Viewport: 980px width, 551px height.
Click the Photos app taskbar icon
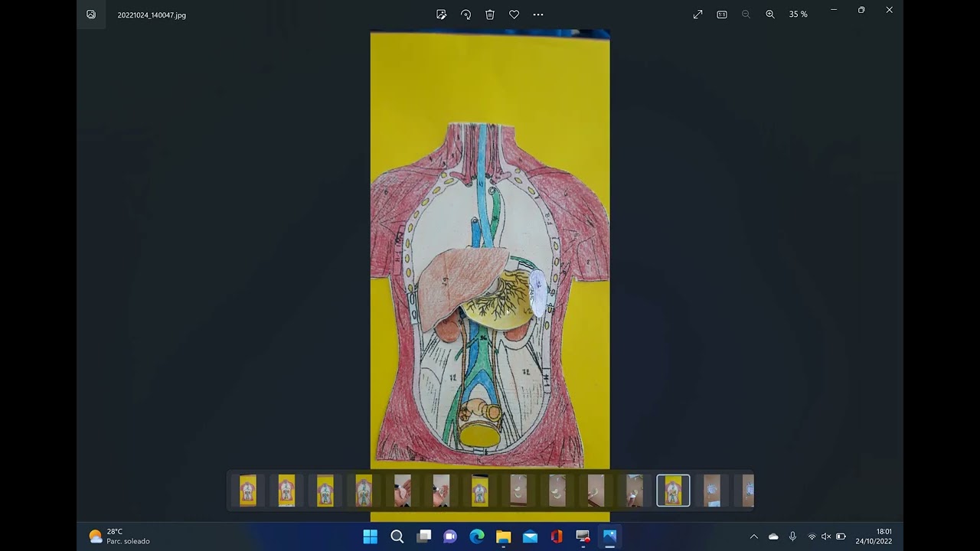pos(609,536)
